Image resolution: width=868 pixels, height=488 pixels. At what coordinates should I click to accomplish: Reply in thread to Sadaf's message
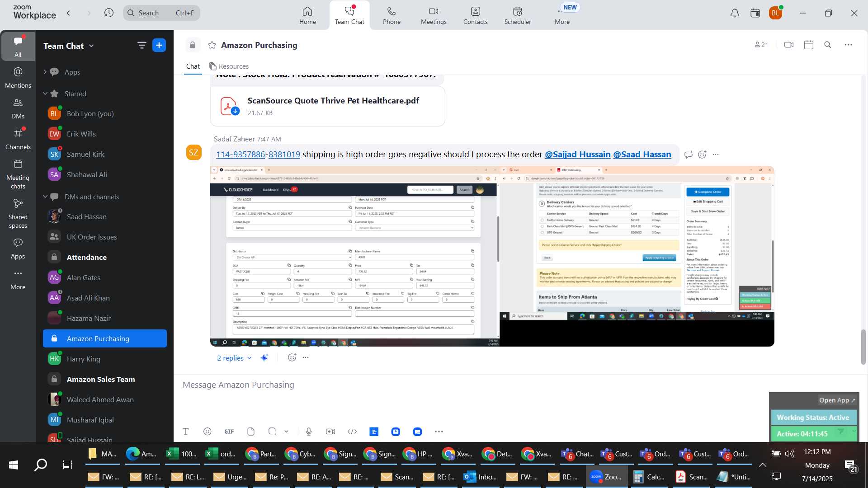(x=689, y=155)
